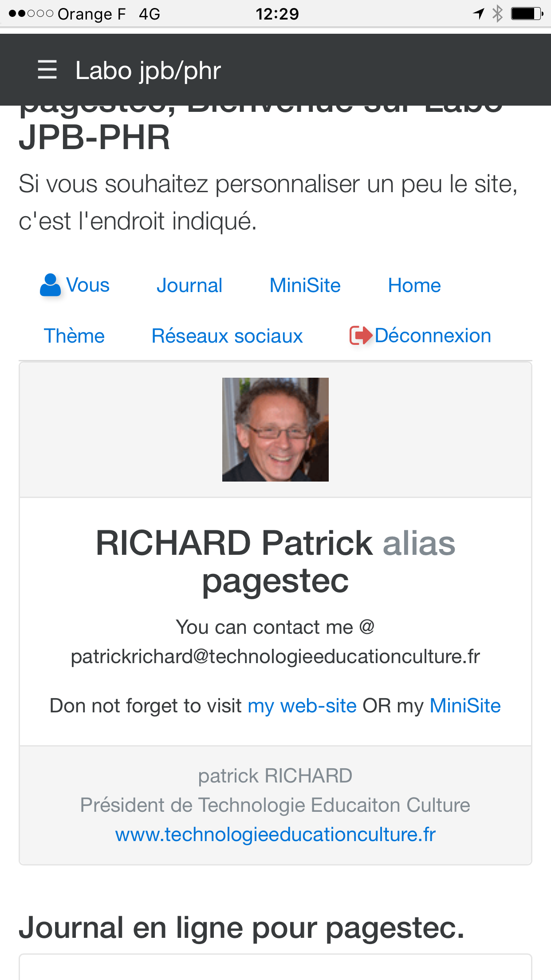The height and width of the screenshot is (980, 551).
Task: Click the user icon beside Vous
Action: [50, 285]
